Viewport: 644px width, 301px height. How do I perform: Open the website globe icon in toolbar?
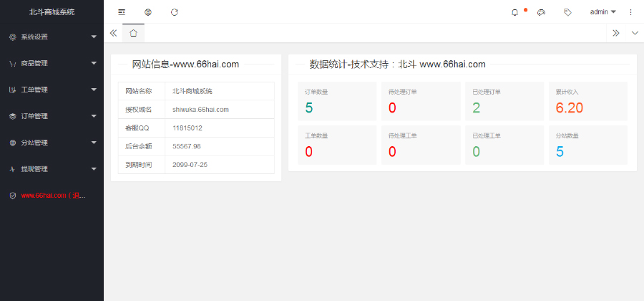[148, 12]
